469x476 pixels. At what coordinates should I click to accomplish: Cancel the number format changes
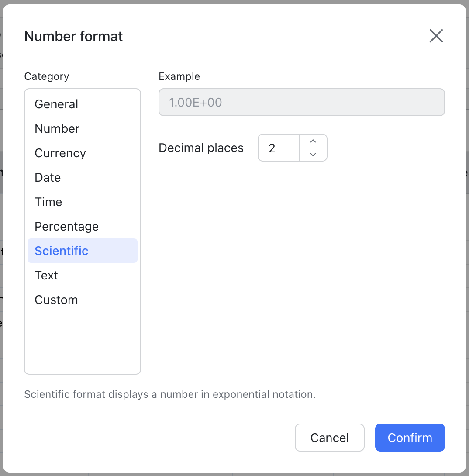[329, 438]
